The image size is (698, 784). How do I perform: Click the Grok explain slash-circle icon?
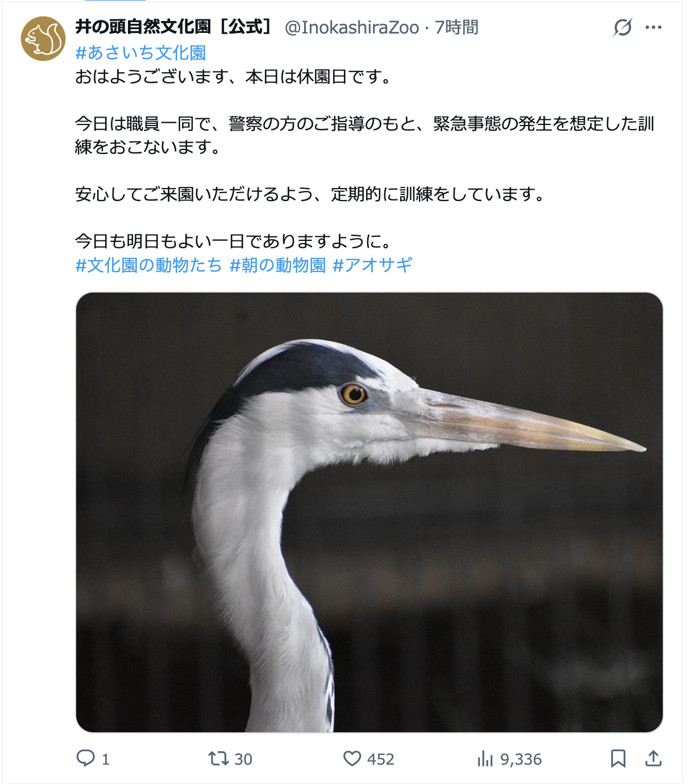[622, 27]
